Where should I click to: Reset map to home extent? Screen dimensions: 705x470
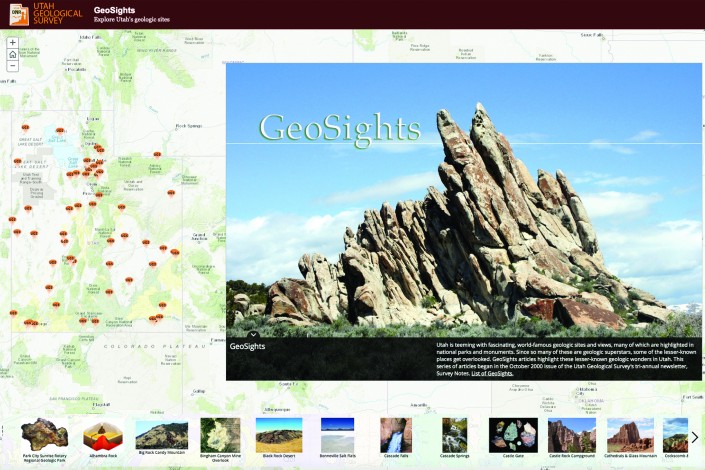[12, 55]
